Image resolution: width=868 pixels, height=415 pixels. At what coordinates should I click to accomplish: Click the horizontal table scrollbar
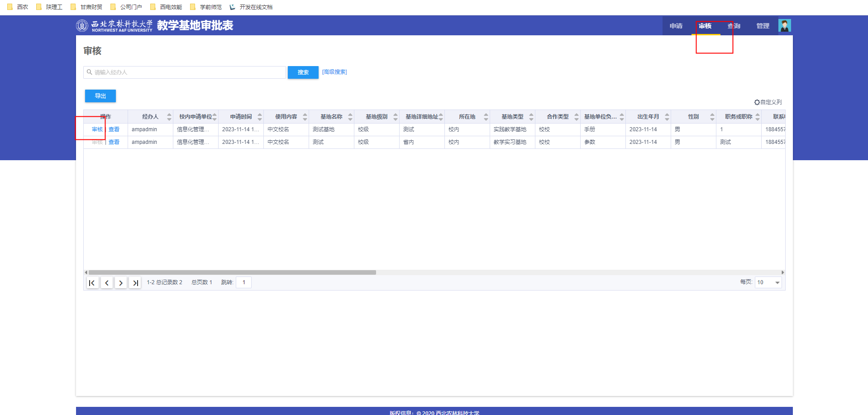point(232,272)
